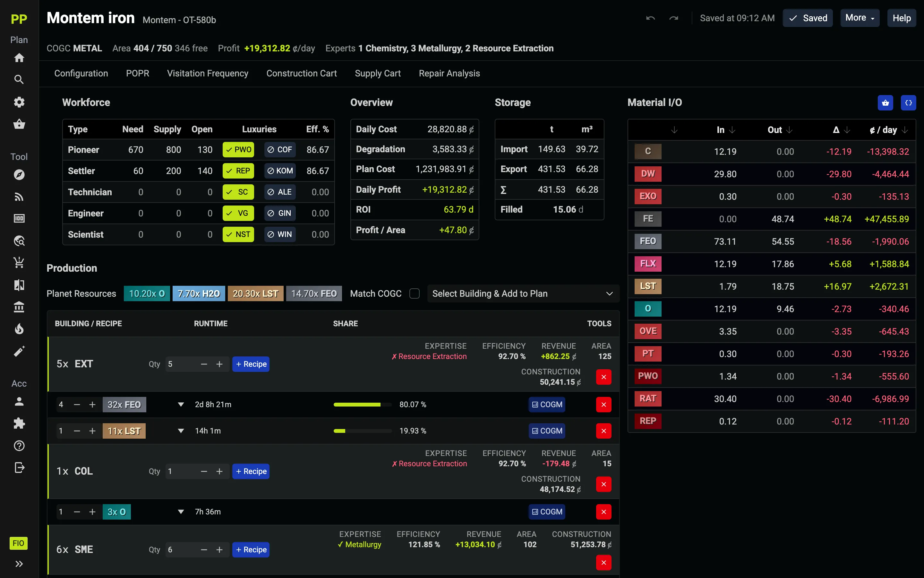Open the bank building tool icon
924x578 pixels.
19,307
